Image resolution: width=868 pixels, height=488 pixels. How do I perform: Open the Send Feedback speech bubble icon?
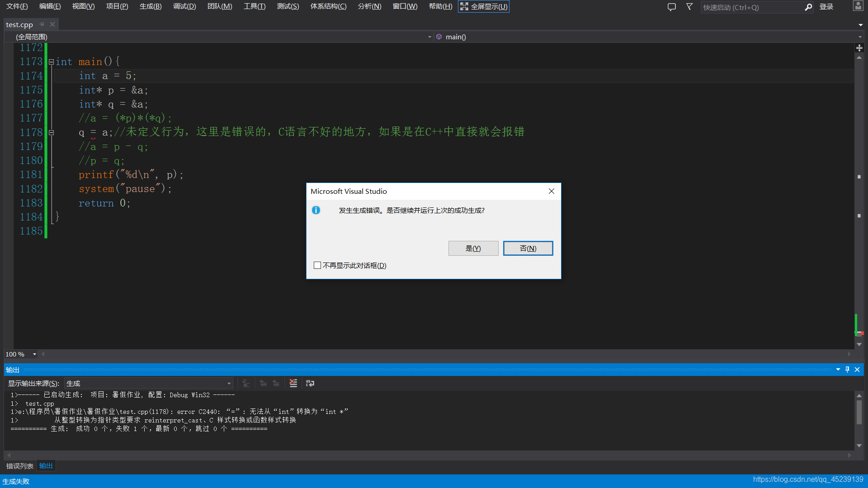[672, 7]
